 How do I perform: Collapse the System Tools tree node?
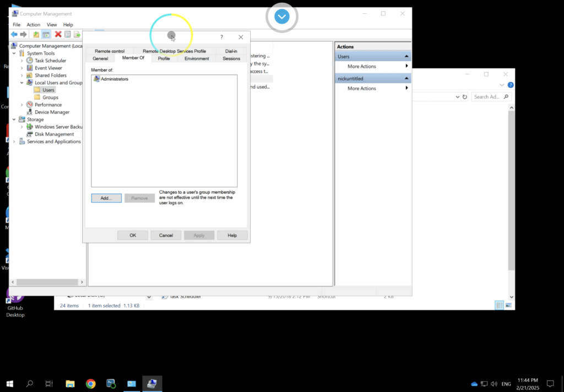coord(15,53)
